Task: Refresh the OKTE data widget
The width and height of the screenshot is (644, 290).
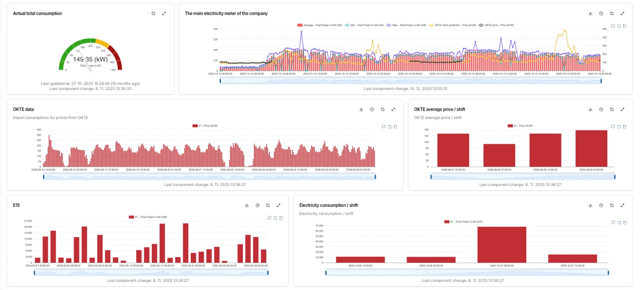Action: point(382,109)
